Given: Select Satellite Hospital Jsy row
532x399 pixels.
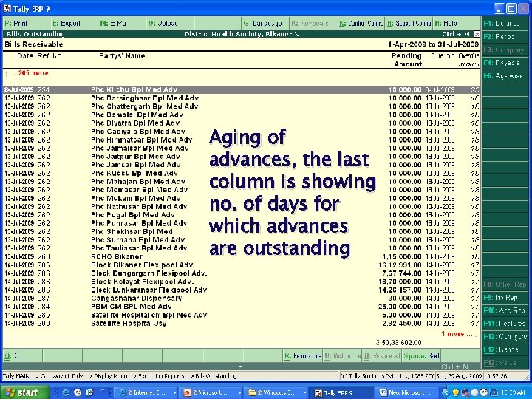Looking at the screenshot, I should click(241, 324).
